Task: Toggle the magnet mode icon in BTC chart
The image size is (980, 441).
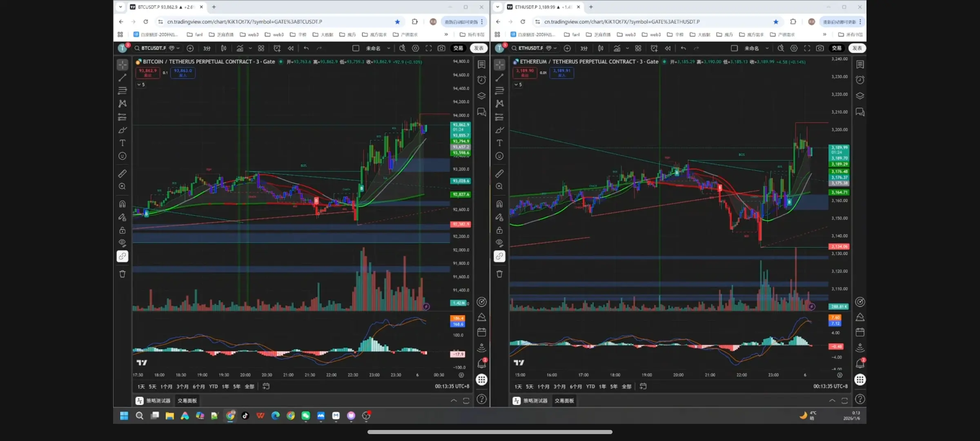Action: 122,204
